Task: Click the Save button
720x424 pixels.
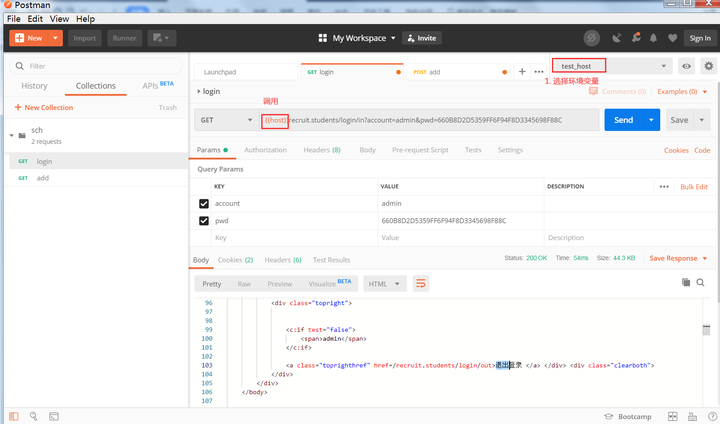Action: 679,120
